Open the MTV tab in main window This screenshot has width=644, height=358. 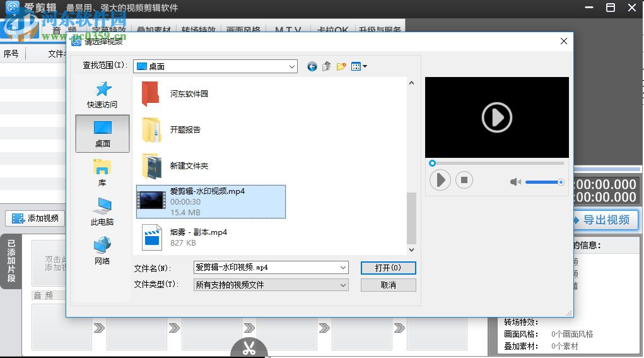(288, 30)
